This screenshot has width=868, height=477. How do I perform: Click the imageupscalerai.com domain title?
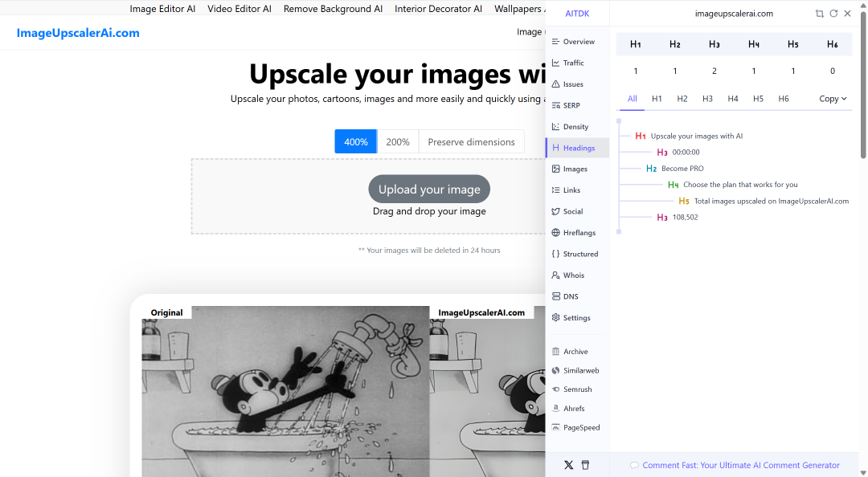tap(734, 14)
